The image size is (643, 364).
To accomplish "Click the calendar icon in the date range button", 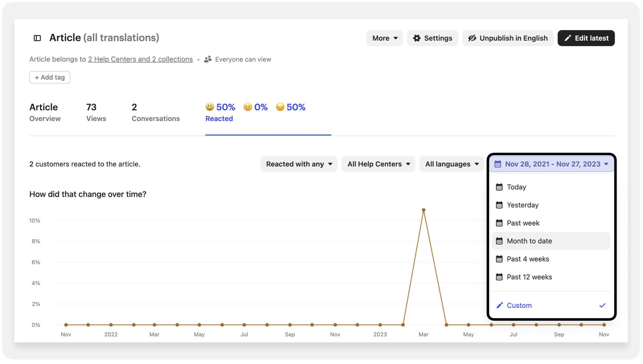I will coord(498,164).
